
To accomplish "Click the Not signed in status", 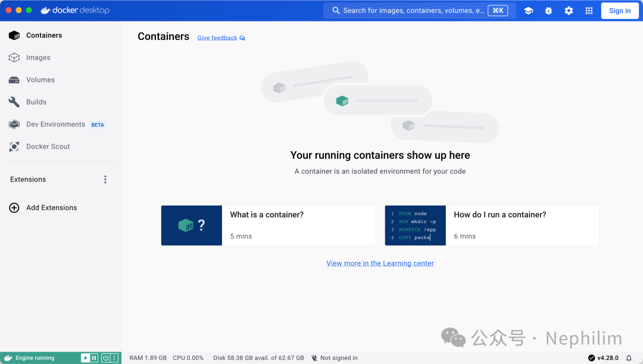I will [339, 358].
